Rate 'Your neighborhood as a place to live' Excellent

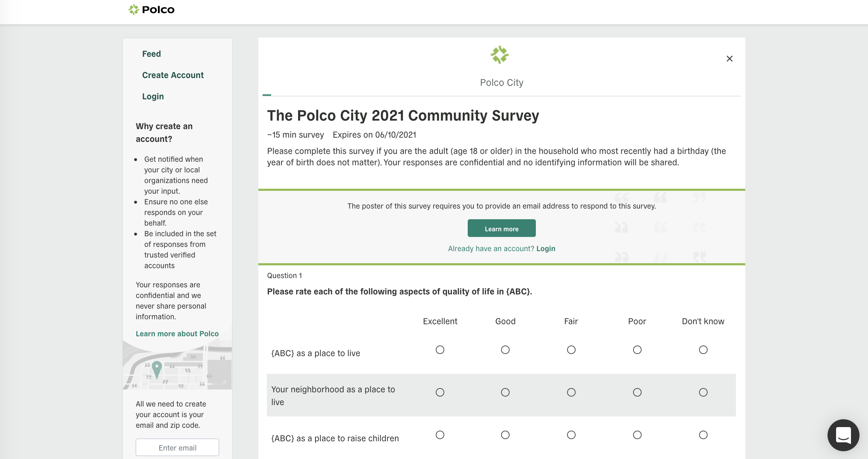pos(440,392)
